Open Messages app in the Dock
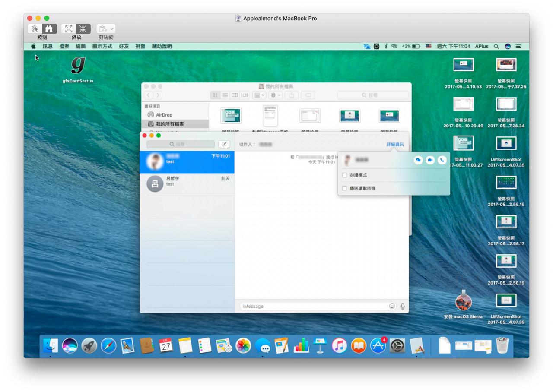Screen dimensions: 553x392 pos(262,345)
